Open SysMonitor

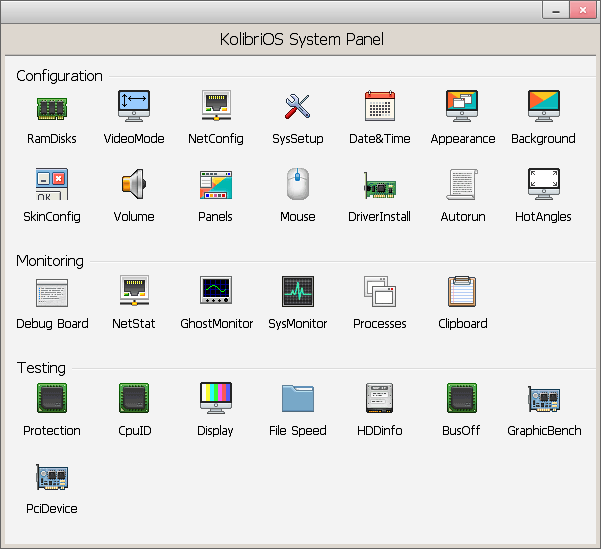click(x=298, y=291)
